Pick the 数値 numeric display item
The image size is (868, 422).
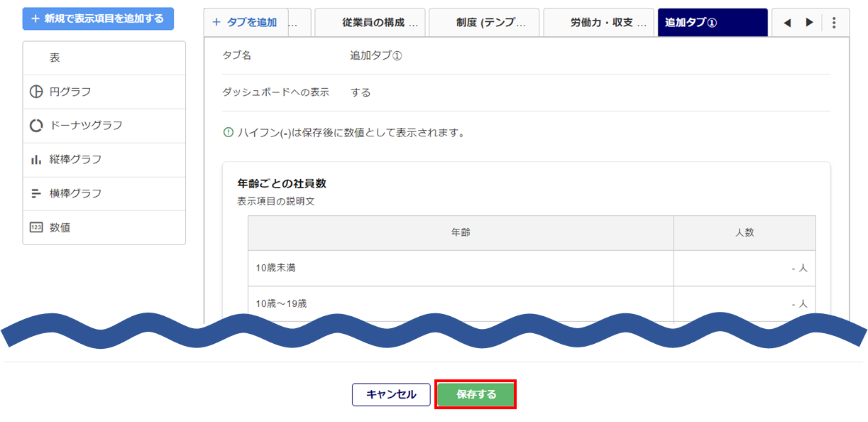pyautogui.click(x=104, y=227)
